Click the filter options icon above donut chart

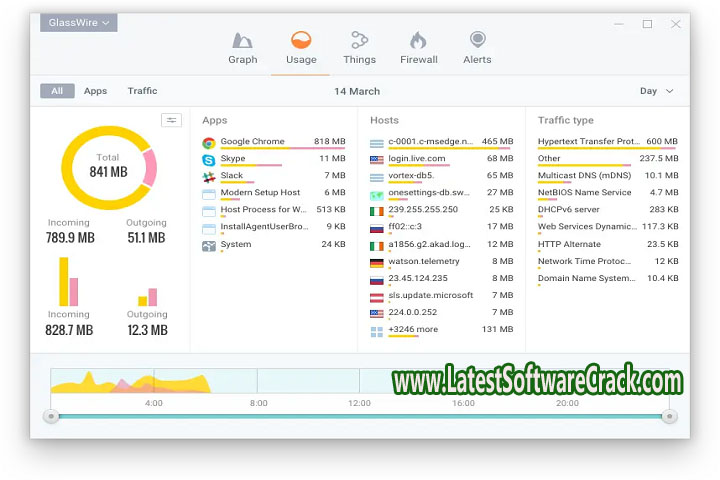tap(171, 120)
